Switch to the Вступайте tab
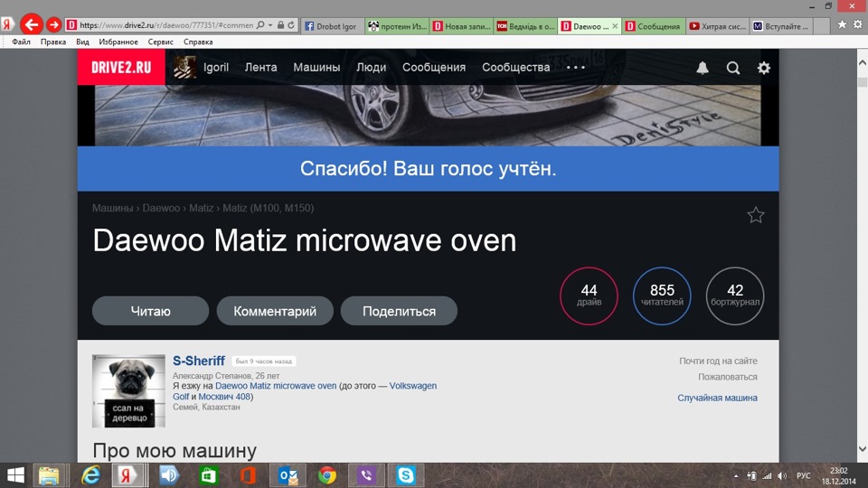The width and height of the screenshot is (868, 488). pos(781,26)
